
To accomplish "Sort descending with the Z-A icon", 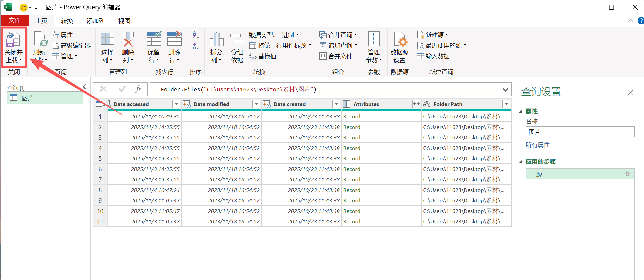I will tap(196, 45).
